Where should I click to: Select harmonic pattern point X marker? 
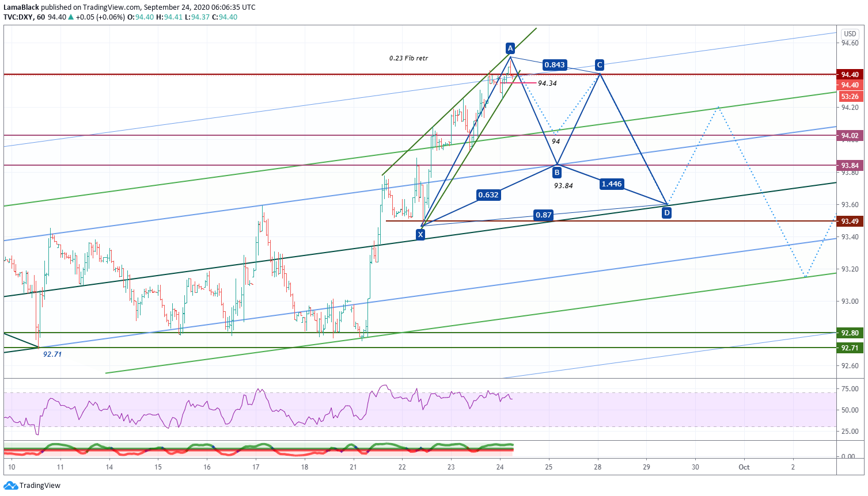point(420,234)
